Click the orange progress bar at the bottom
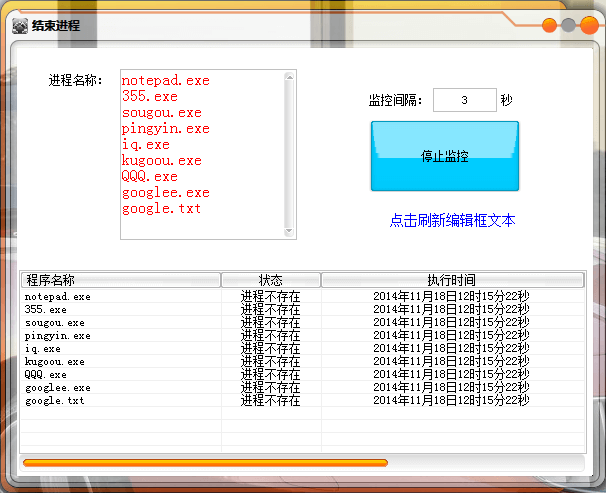Viewport: 606px width, 493px height. point(205,463)
